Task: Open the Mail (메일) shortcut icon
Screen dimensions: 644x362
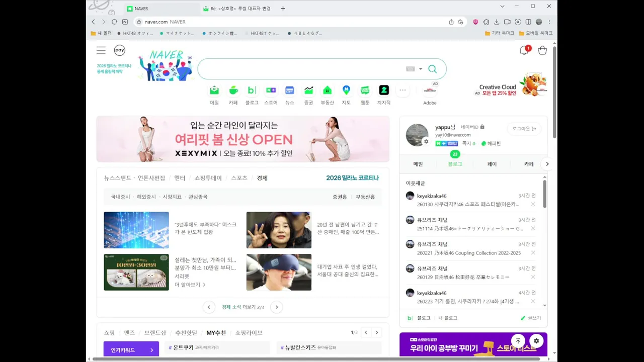Action: pyautogui.click(x=214, y=90)
